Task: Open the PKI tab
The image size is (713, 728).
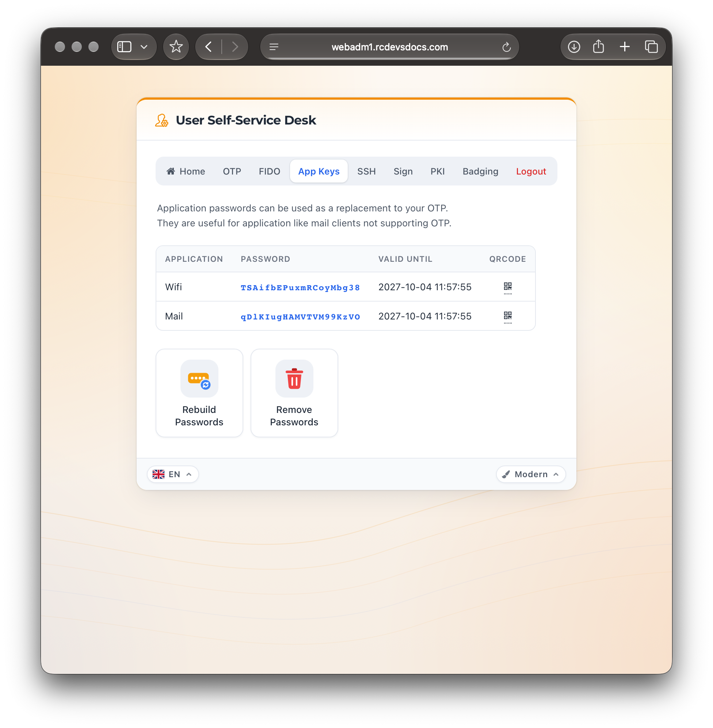Action: click(x=437, y=172)
